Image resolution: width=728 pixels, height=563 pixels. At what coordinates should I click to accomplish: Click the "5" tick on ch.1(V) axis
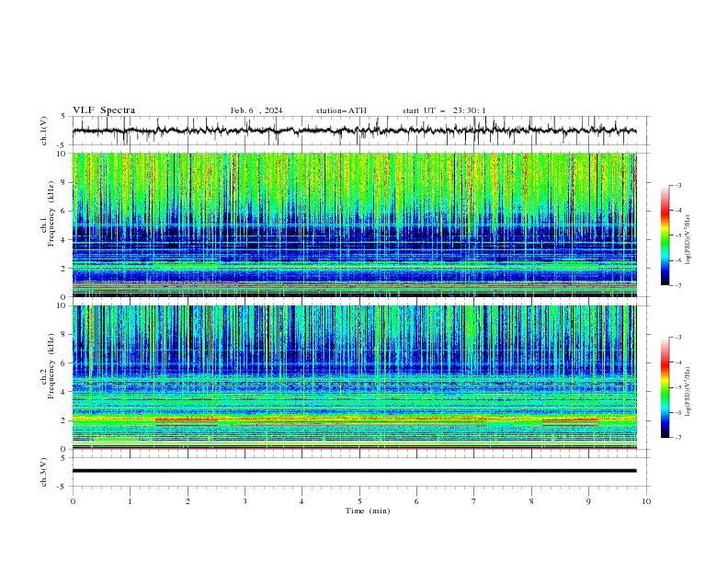coord(63,117)
